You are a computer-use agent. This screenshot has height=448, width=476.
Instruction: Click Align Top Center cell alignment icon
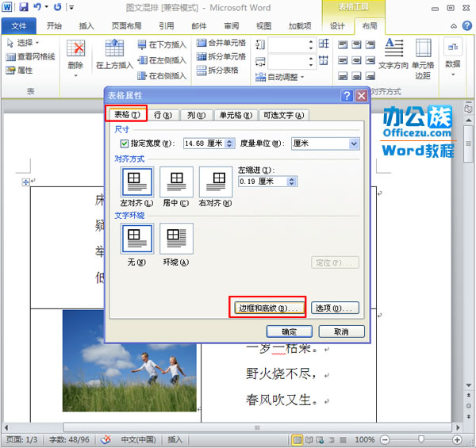pyautogui.click(x=356, y=45)
